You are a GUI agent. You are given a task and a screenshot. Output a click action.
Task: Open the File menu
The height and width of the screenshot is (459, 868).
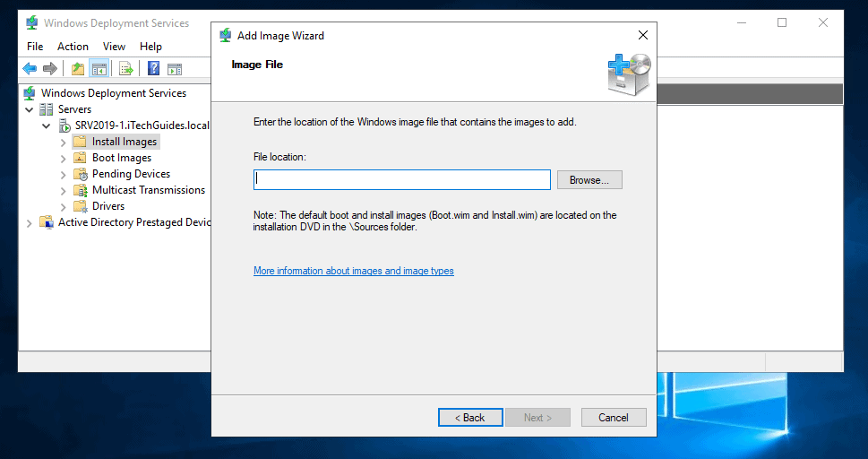(x=35, y=47)
